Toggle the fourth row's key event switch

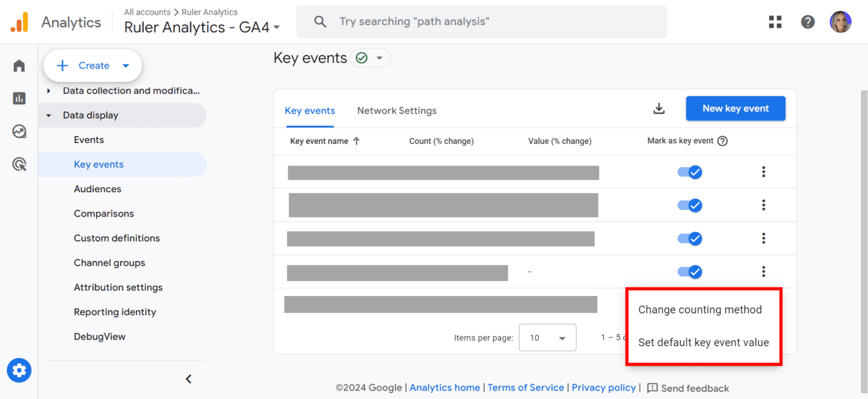pyautogui.click(x=689, y=272)
